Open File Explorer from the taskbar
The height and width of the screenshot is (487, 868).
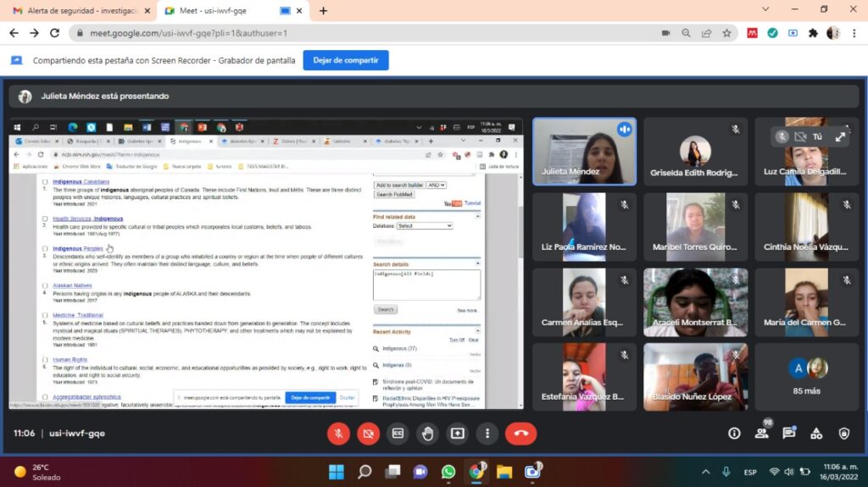tap(504, 472)
